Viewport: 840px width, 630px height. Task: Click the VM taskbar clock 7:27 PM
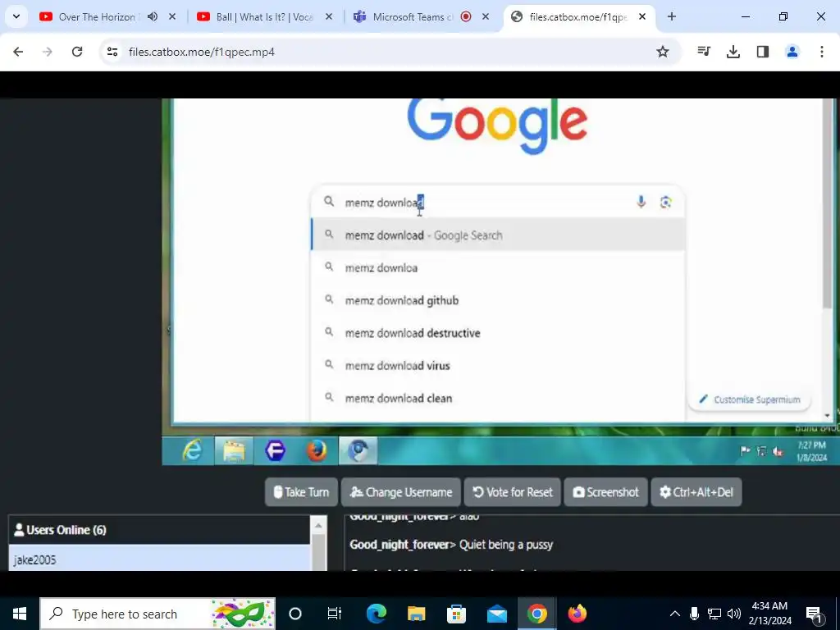pos(811,451)
